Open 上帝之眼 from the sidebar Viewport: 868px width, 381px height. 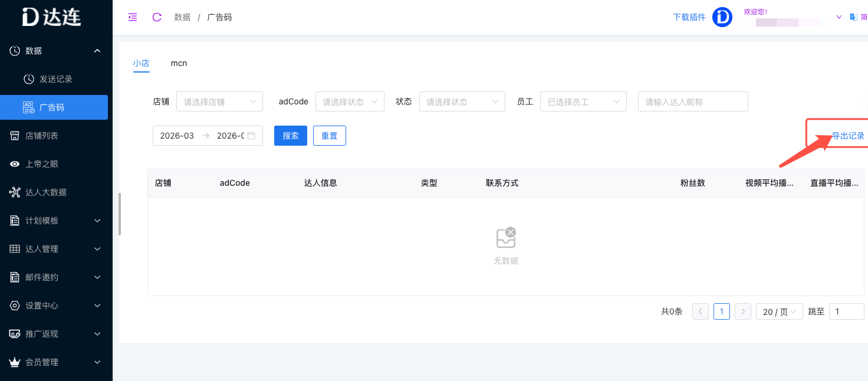click(x=42, y=164)
